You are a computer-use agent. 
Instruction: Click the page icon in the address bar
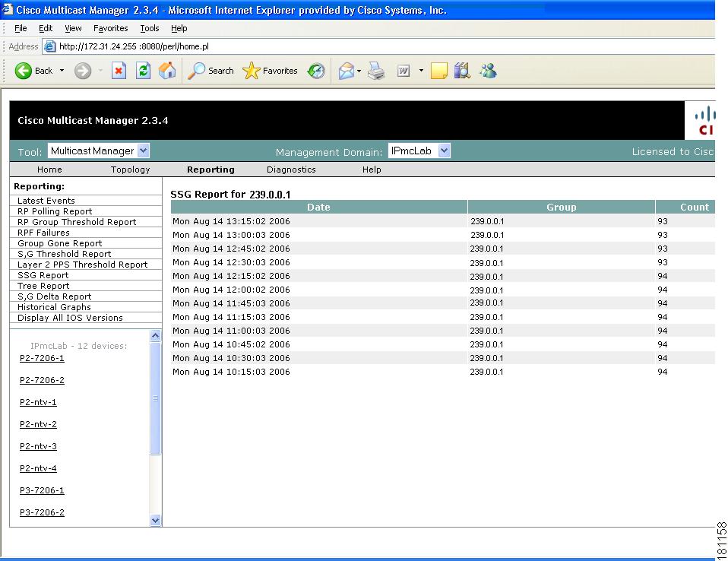point(49,46)
